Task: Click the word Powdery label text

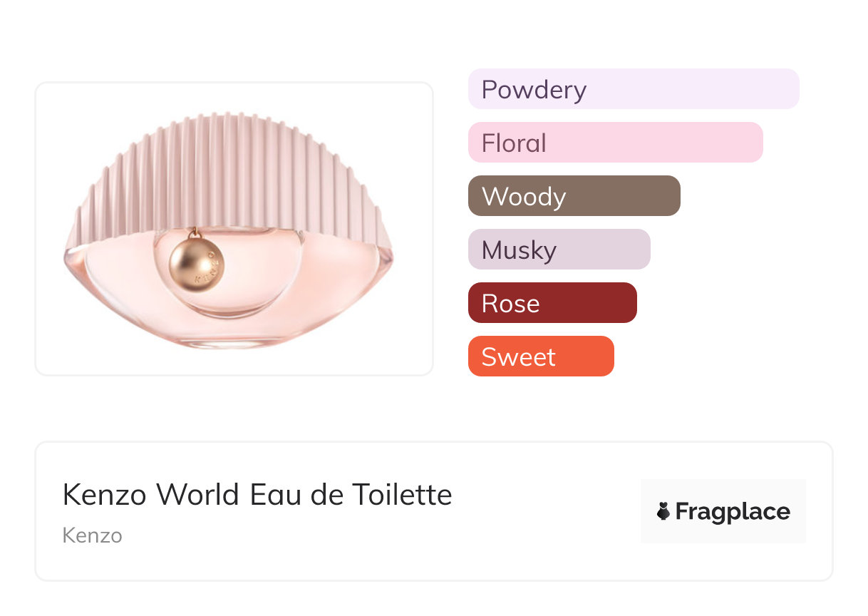Action: (x=534, y=90)
